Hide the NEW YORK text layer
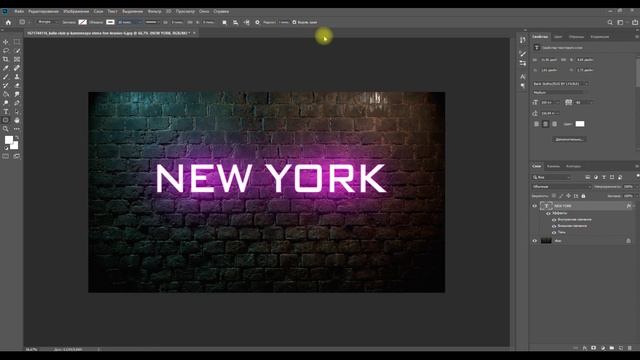This screenshot has width=640, height=360. tap(535, 206)
